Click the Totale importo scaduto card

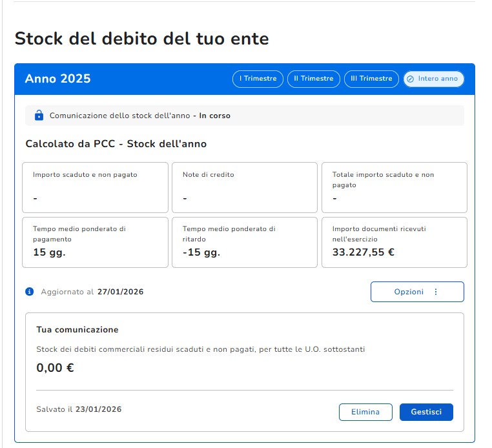pos(395,187)
